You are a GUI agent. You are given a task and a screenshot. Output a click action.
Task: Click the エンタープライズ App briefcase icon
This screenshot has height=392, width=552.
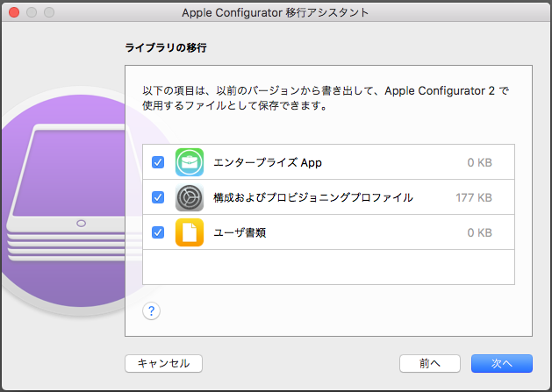tap(190, 162)
